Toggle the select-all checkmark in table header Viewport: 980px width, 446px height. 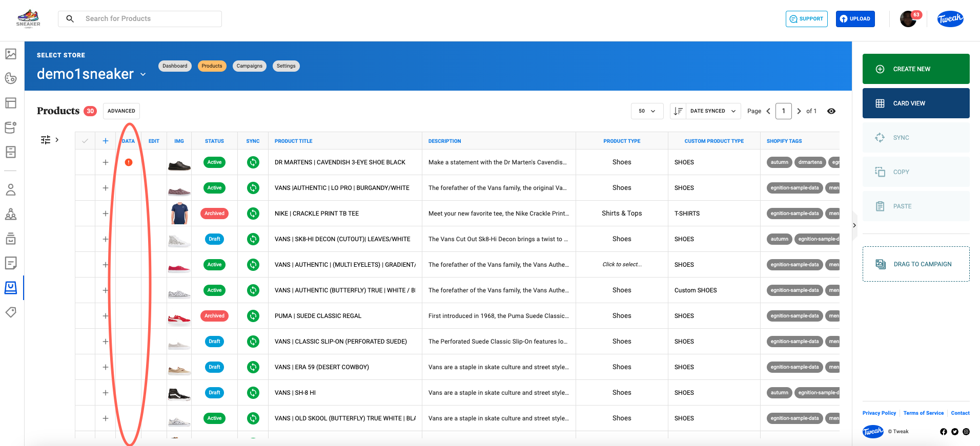(x=85, y=141)
